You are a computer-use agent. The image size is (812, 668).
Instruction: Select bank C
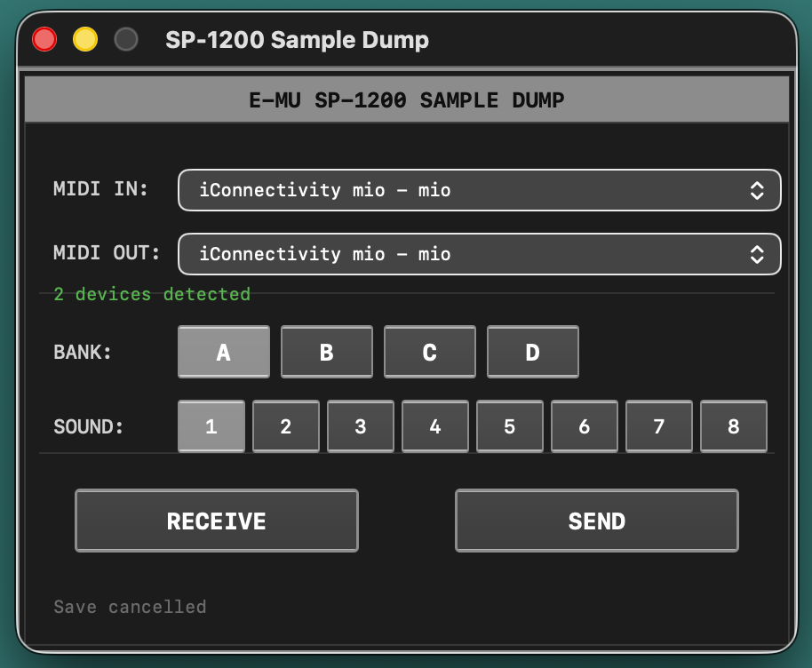click(x=430, y=352)
